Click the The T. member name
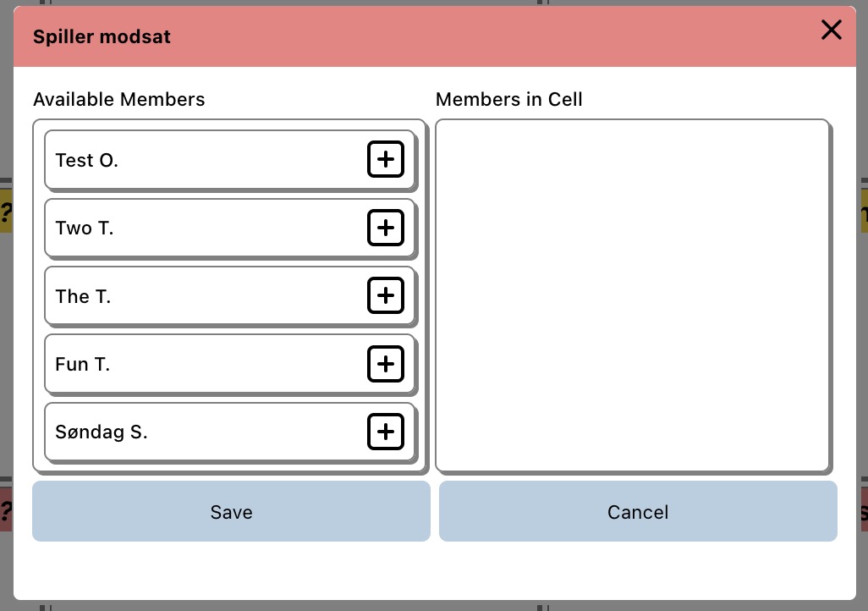The height and width of the screenshot is (611, 868). [x=83, y=296]
